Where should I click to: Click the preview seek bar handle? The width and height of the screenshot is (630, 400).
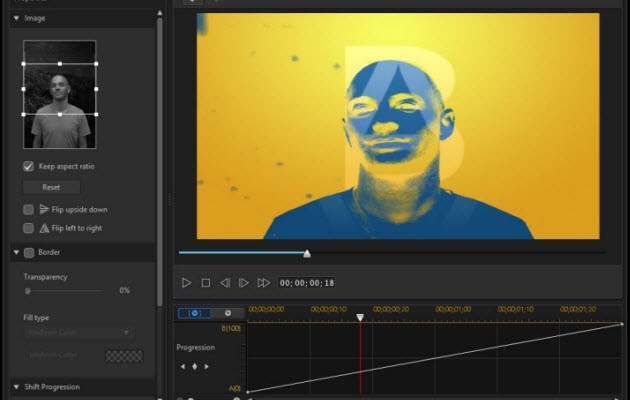click(307, 253)
